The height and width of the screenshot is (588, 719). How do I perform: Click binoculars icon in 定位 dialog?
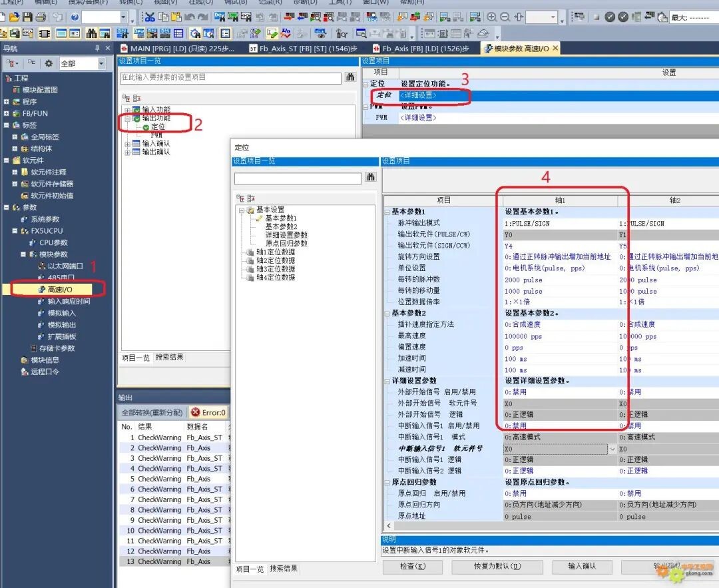pos(371,178)
